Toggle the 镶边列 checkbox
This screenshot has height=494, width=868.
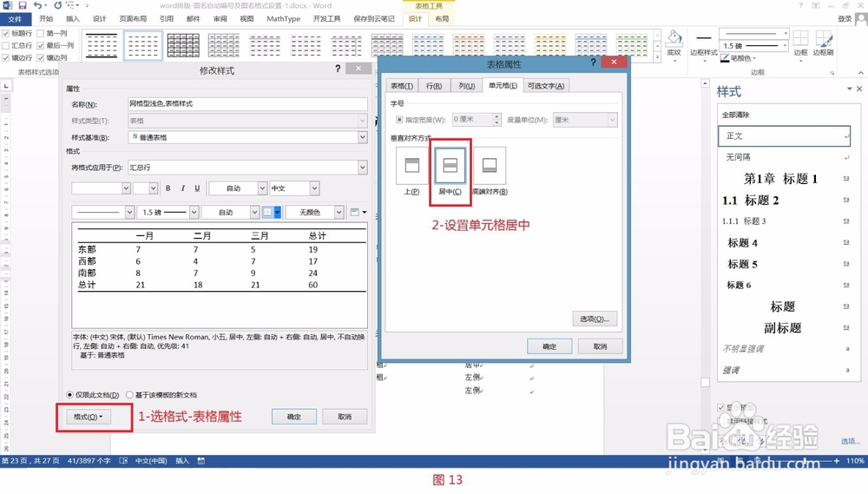tap(41, 58)
